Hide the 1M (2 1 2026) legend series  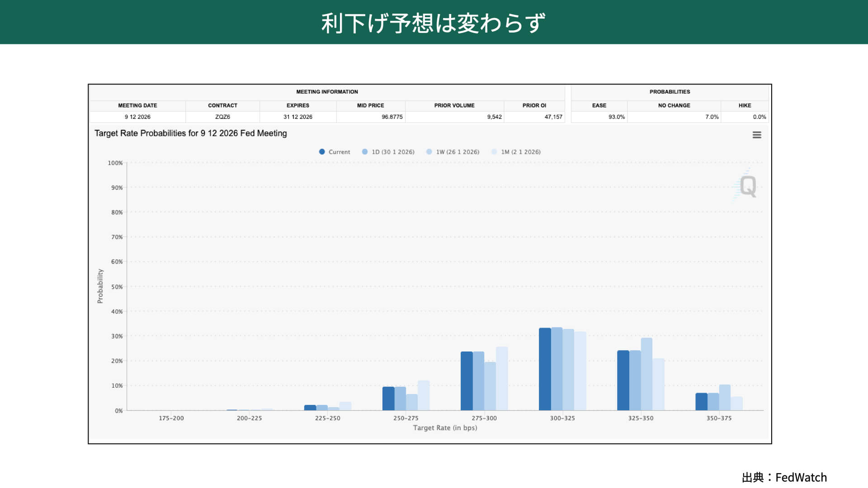click(x=516, y=152)
